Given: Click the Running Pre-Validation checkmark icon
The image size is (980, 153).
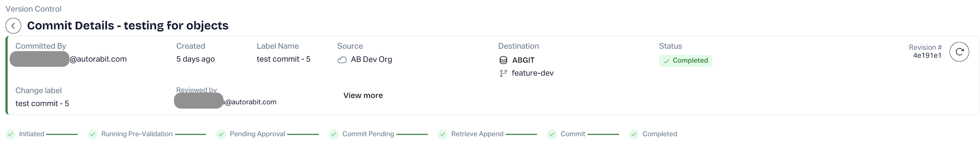Looking at the screenshot, I should tap(93, 134).
